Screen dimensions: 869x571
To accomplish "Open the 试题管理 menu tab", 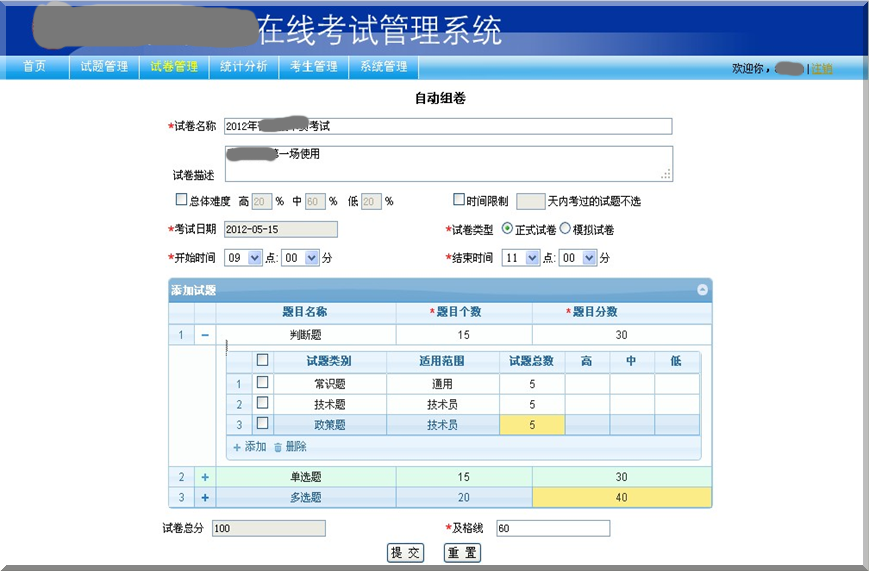I will pyautogui.click(x=104, y=67).
